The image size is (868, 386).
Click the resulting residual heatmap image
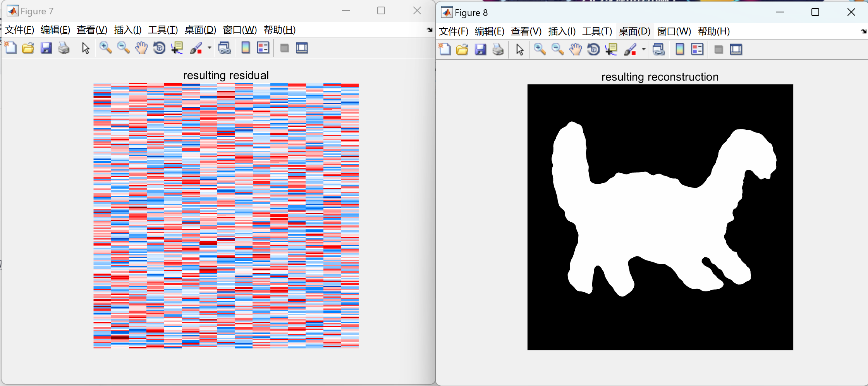point(226,216)
